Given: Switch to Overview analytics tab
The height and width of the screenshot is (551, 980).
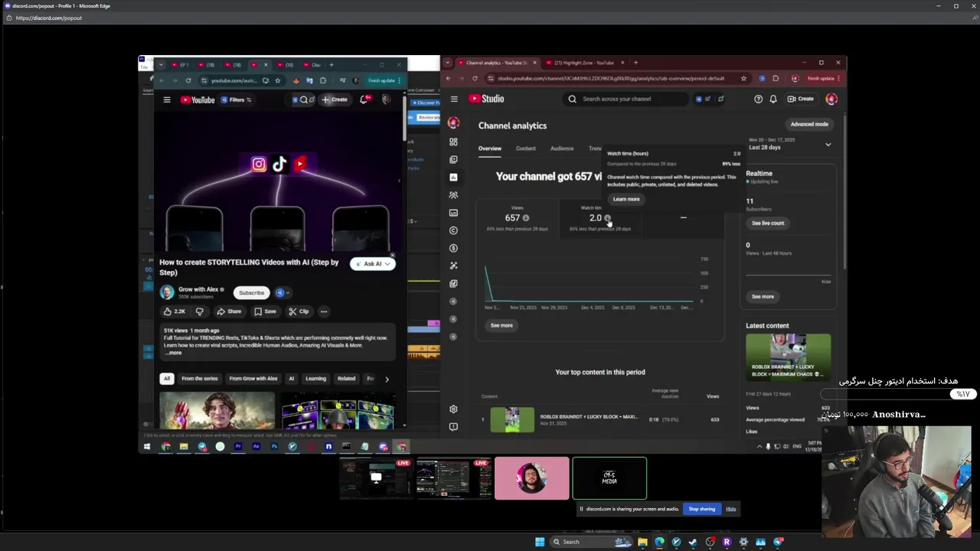Looking at the screenshot, I should click(490, 148).
